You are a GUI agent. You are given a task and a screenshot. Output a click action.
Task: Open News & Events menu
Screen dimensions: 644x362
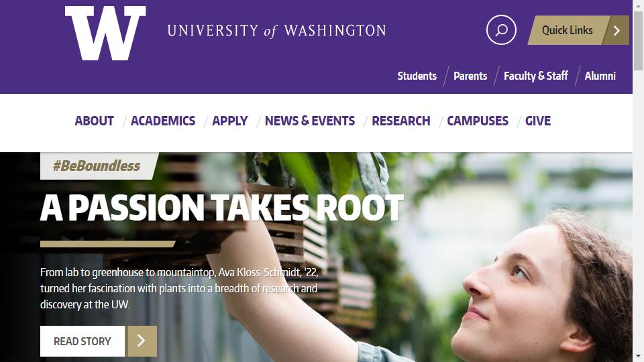tap(310, 121)
